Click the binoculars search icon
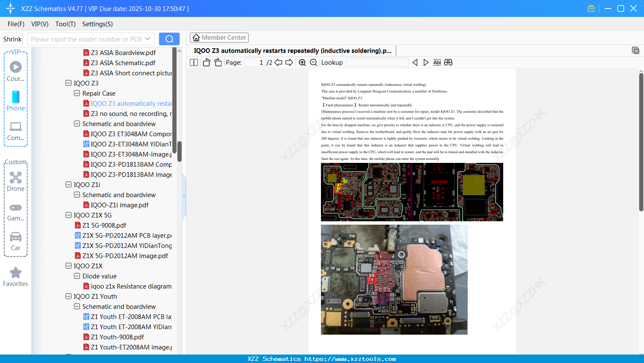The width and height of the screenshot is (644, 363). tap(448, 62)
